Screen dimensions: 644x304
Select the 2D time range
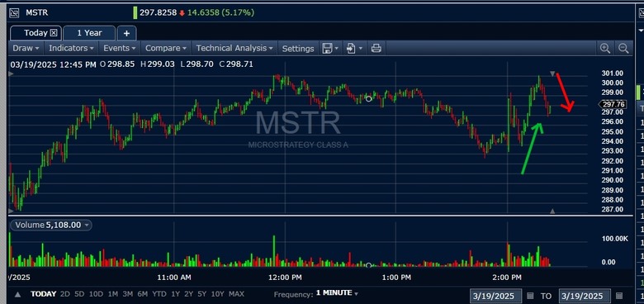click(x=65, y=294)
